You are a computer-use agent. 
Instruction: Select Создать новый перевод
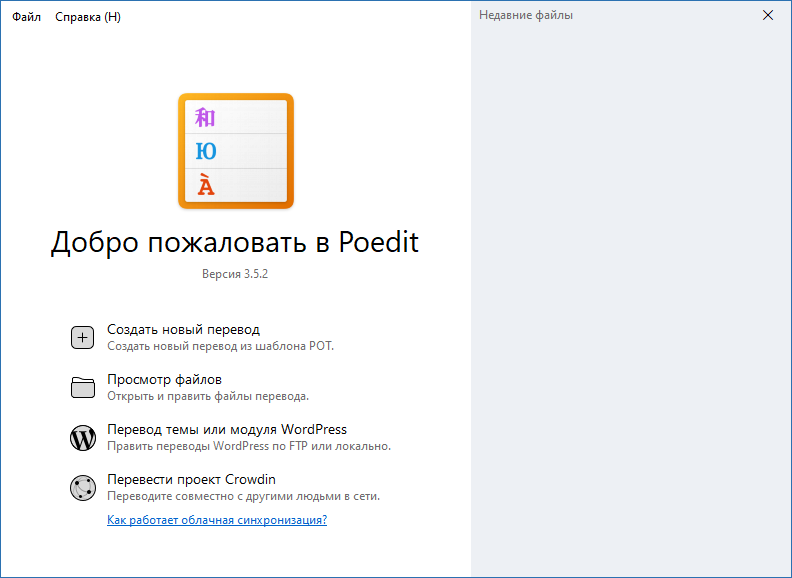pos(183,329)
